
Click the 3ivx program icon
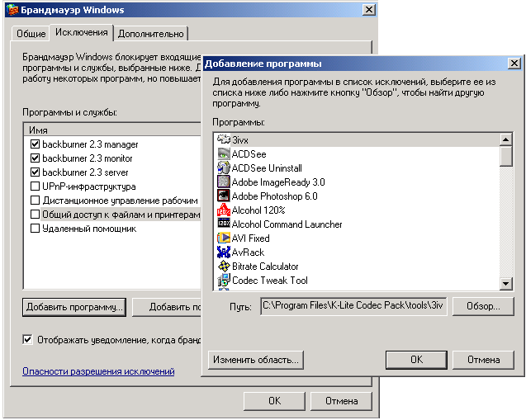pyautogui.click(x=224, y=139)
